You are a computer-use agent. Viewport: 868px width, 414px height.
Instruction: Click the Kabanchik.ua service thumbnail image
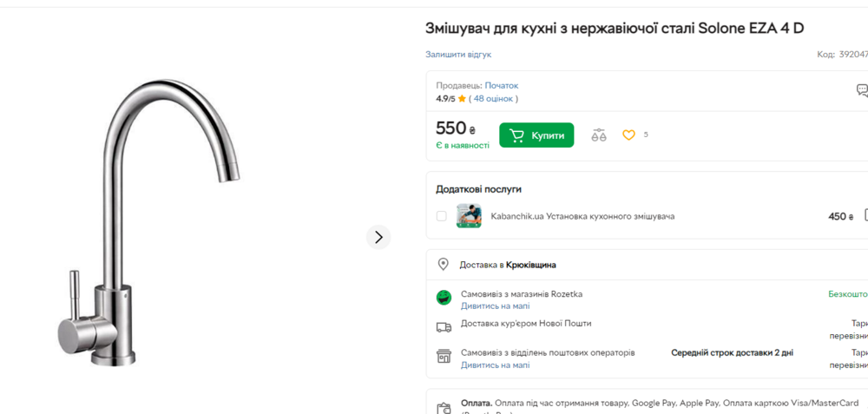(x=469, y=216)
